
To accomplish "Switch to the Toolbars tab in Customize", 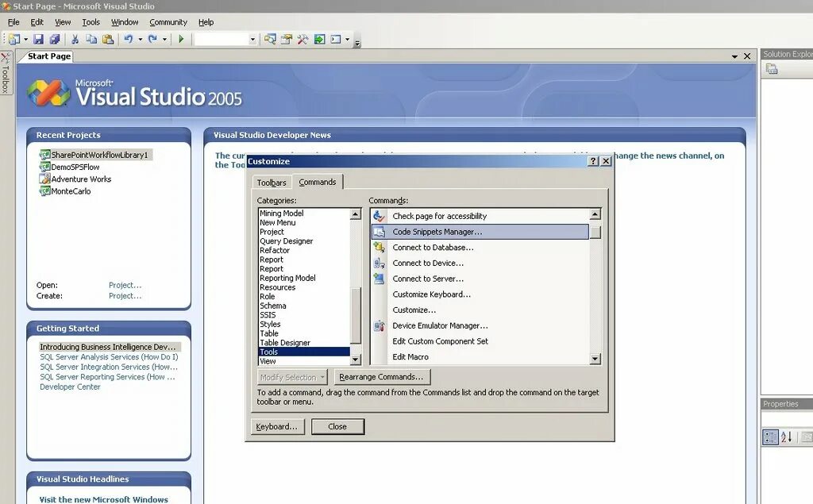I will [272, 183].
